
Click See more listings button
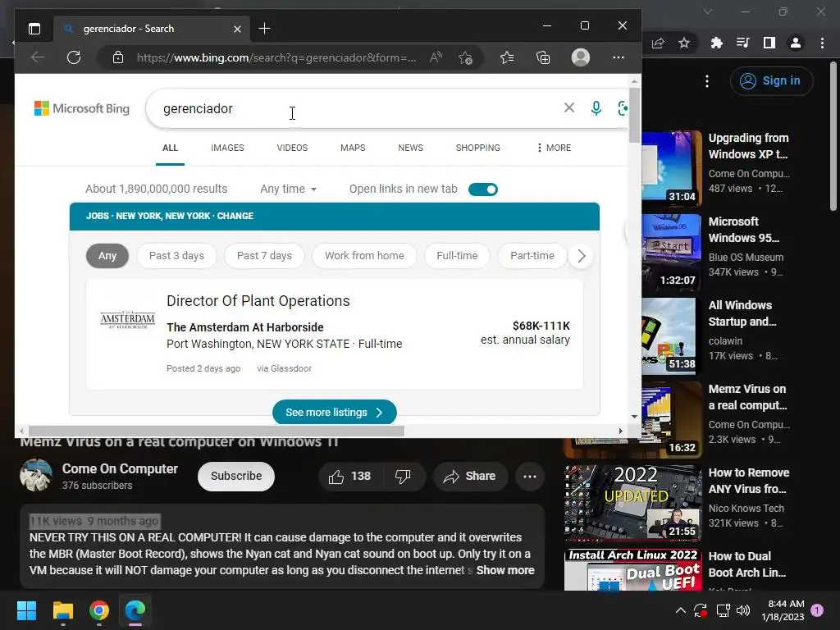coord(335,412)
